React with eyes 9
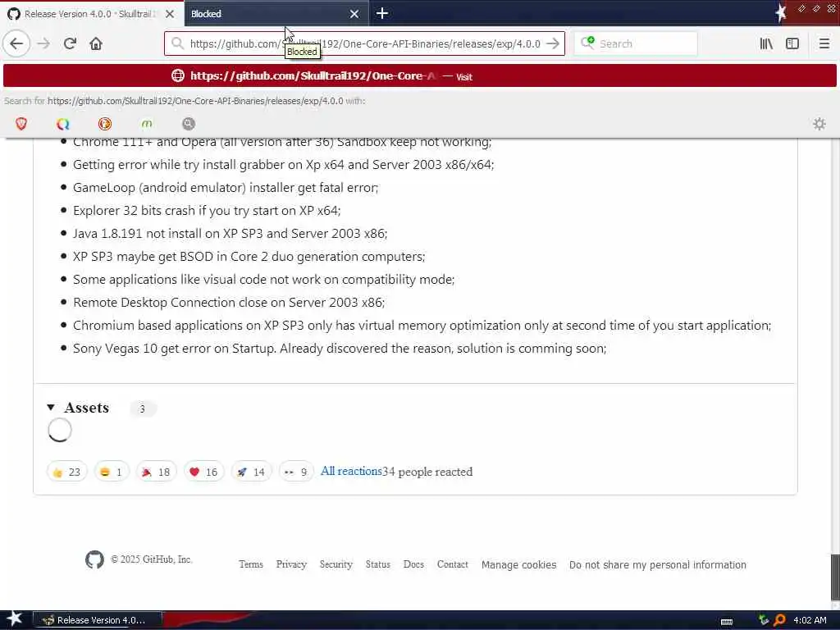 click(x=295, y=472)
